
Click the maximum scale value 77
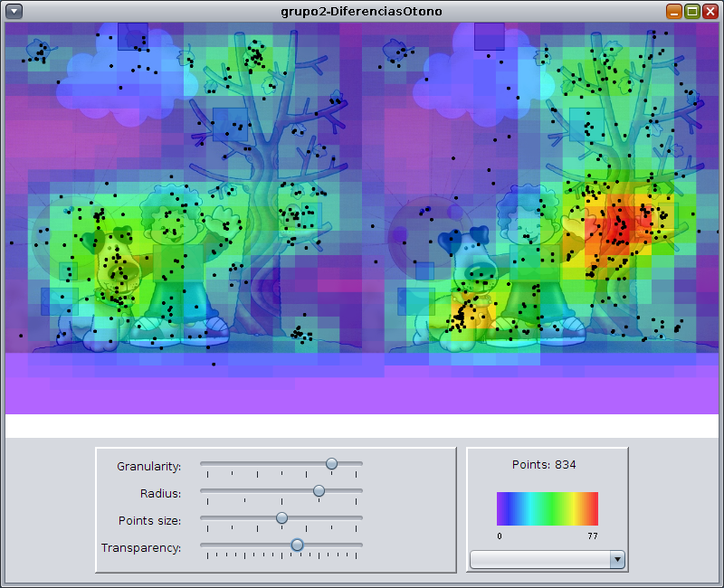(593, 536)
